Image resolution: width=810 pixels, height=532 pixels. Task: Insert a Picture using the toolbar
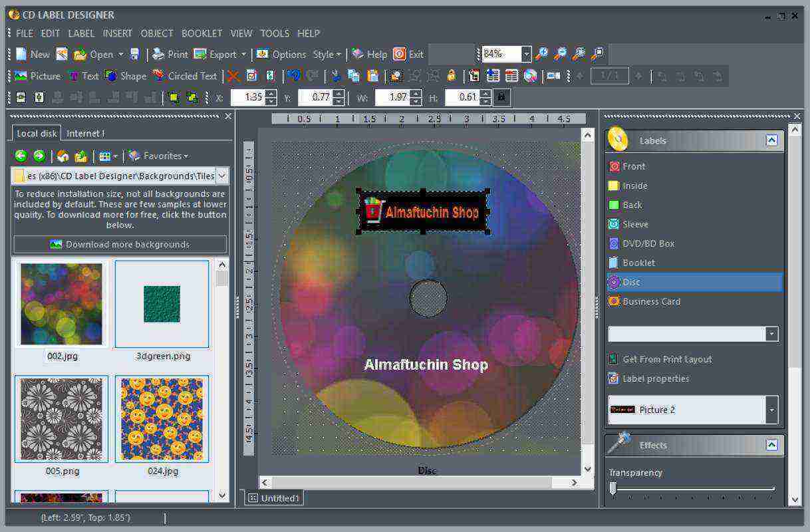[37, 76]
